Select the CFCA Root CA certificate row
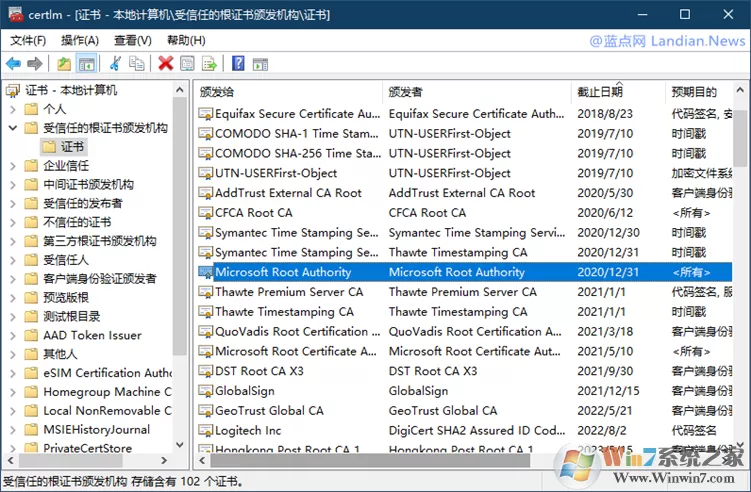Screen dimensions: 751x492 tap(465, 213)
